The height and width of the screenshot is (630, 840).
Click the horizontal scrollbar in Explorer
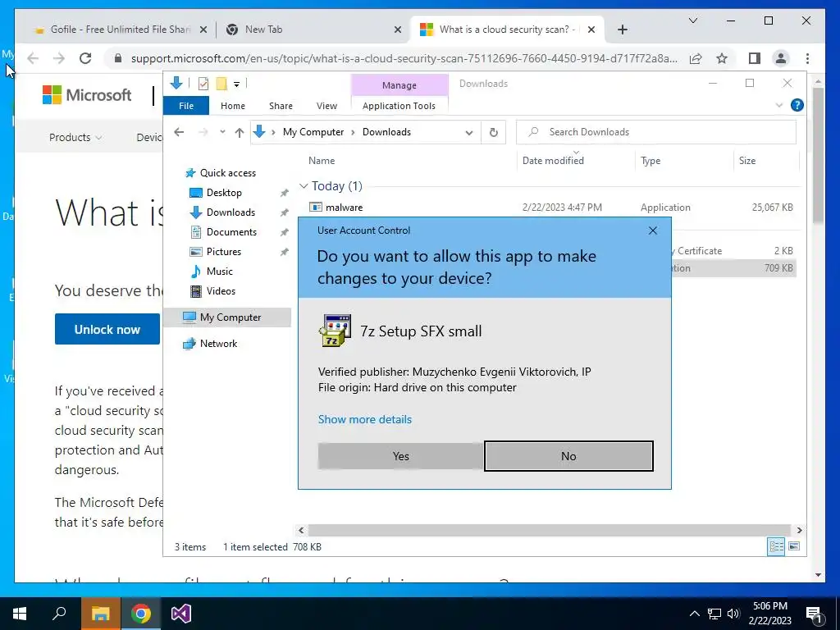[x=550, y=531]
